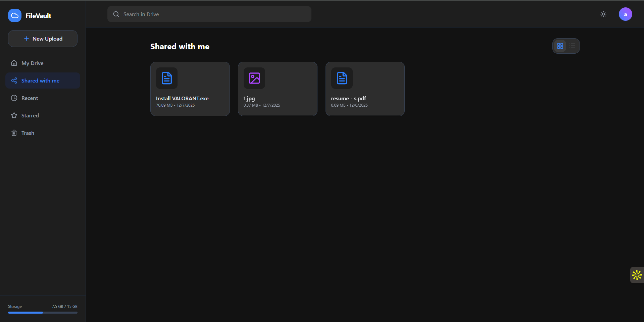Click the image icon on the 1.jpg card

(254, 78)
